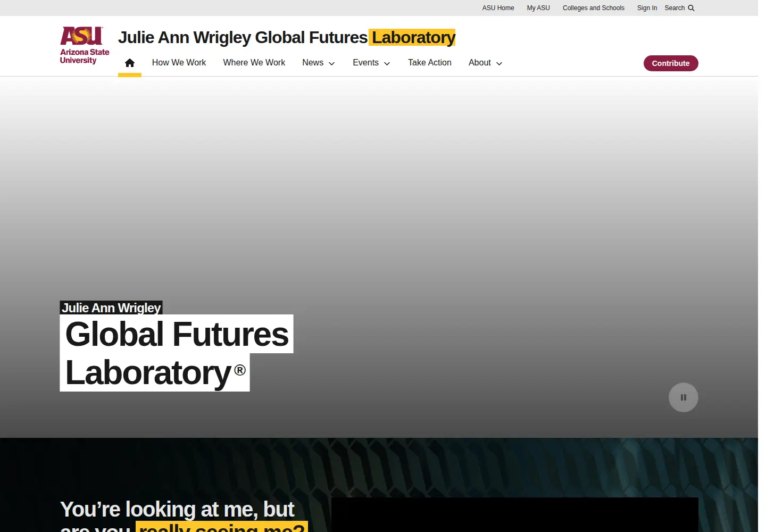
Task: Open the My ASU link
Action: 538,8
